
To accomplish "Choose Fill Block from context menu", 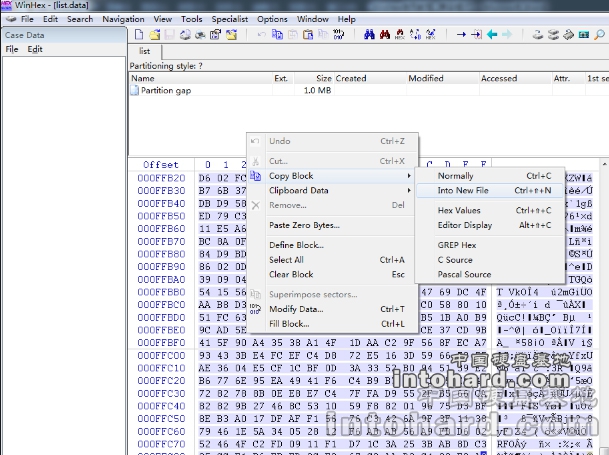I will (332, 324).
